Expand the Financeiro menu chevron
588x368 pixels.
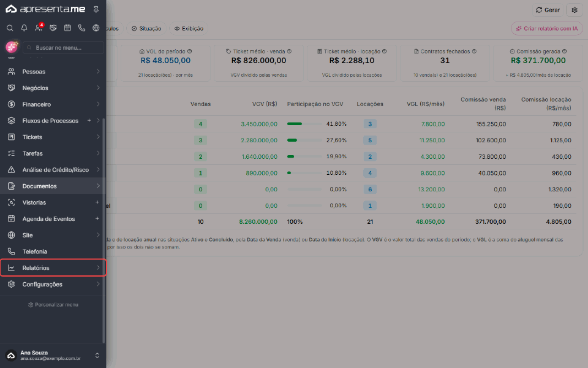tap(98, 104)
